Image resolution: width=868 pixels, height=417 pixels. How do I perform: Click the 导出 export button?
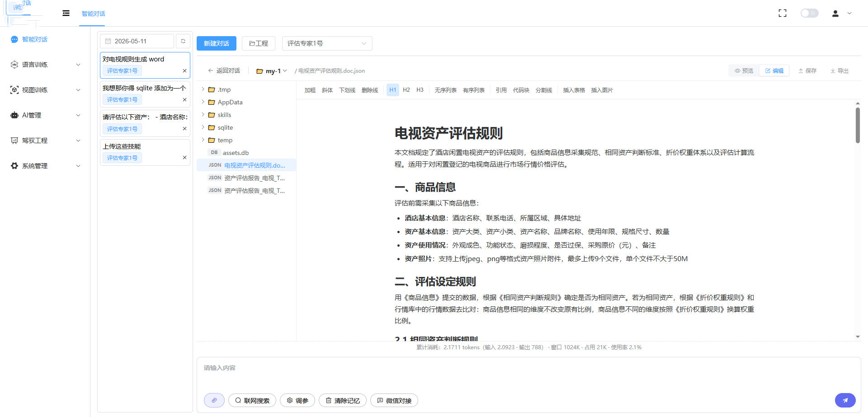(x=840, y=71)
